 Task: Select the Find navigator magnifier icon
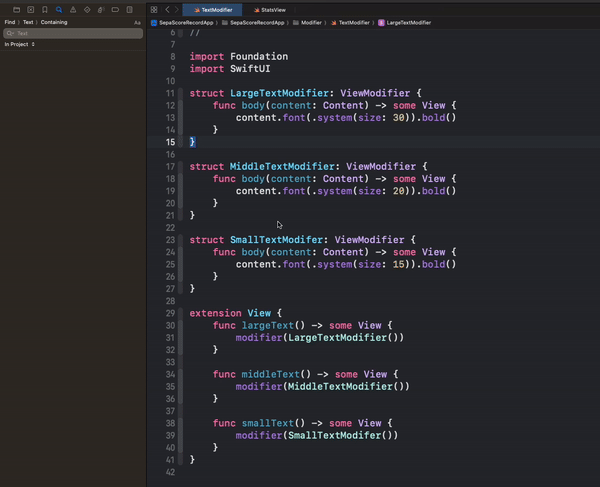tap(58, 9)
